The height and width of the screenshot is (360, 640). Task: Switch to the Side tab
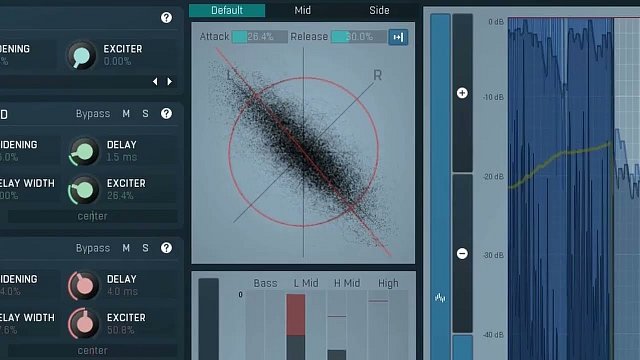(x=379, y=10)
